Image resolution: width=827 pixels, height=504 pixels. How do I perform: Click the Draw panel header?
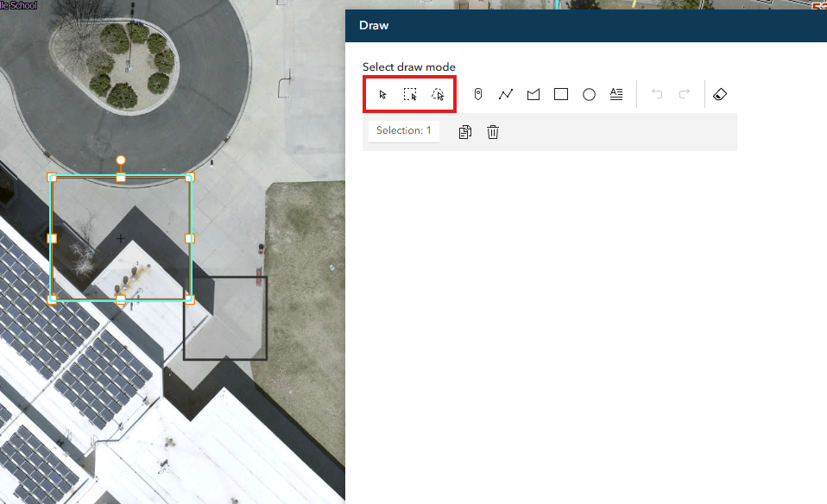pos(373,26)
